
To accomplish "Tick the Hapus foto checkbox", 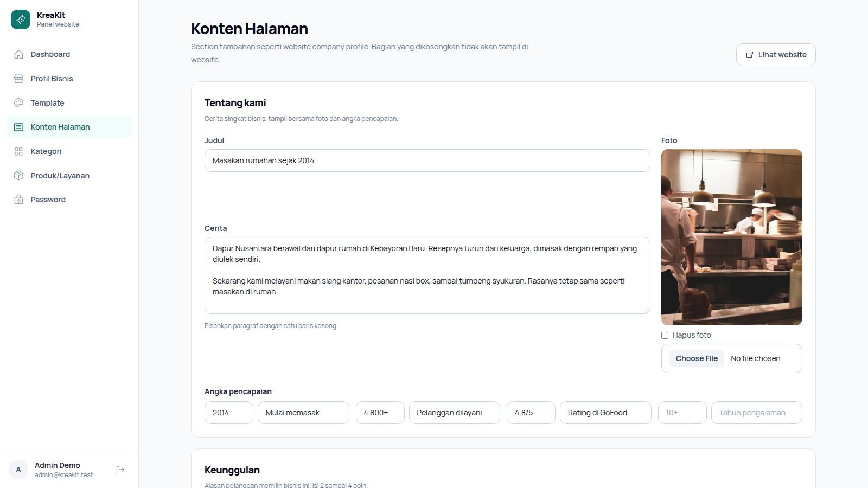I will (665, 335).
